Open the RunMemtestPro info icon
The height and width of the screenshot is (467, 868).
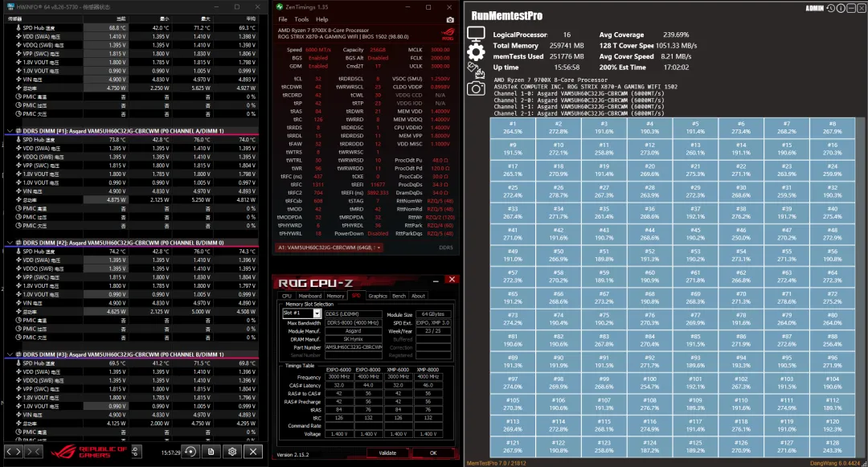click(841, 8)
